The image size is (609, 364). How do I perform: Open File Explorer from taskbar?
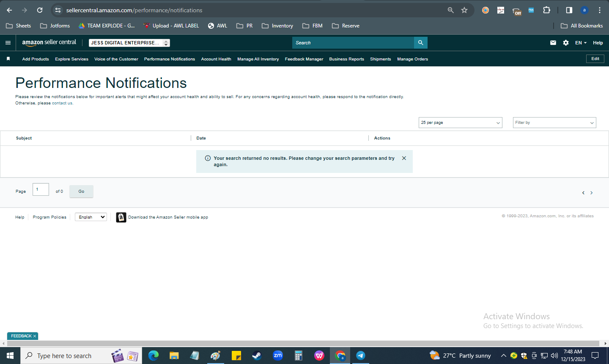click(174, 356)
